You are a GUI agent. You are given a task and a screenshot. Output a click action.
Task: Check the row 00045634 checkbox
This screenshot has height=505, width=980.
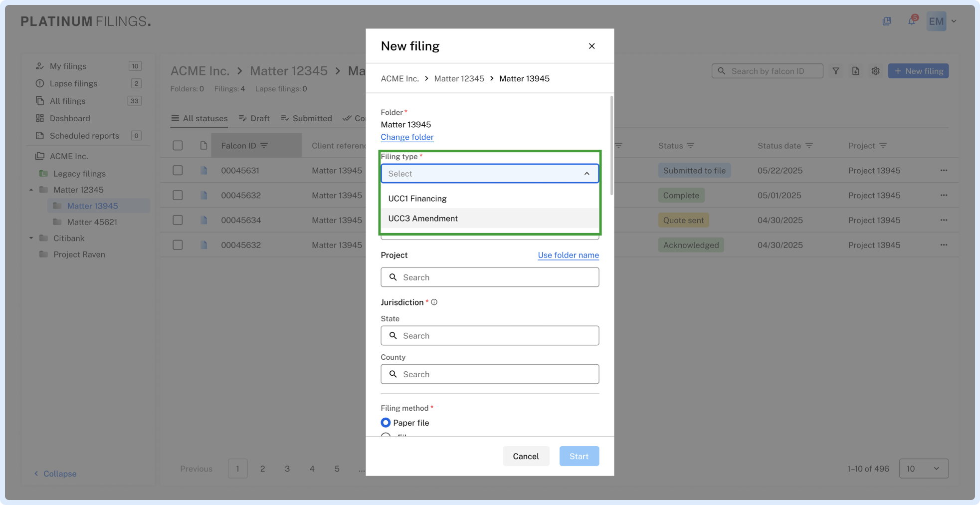pyautogui.click(x=178, y=220)
